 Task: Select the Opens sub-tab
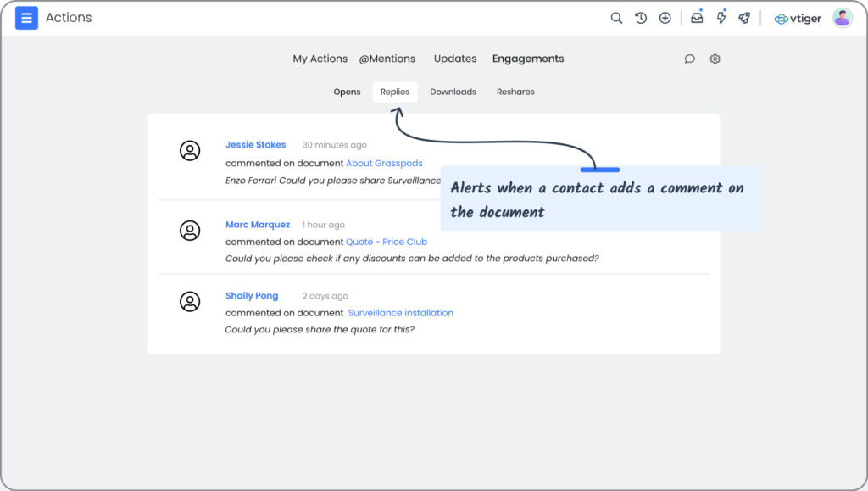347,92
